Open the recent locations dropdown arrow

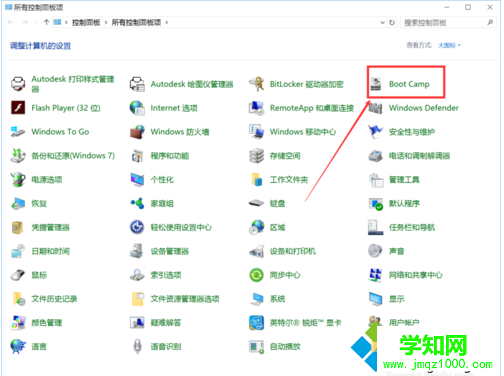coord(36,23)
